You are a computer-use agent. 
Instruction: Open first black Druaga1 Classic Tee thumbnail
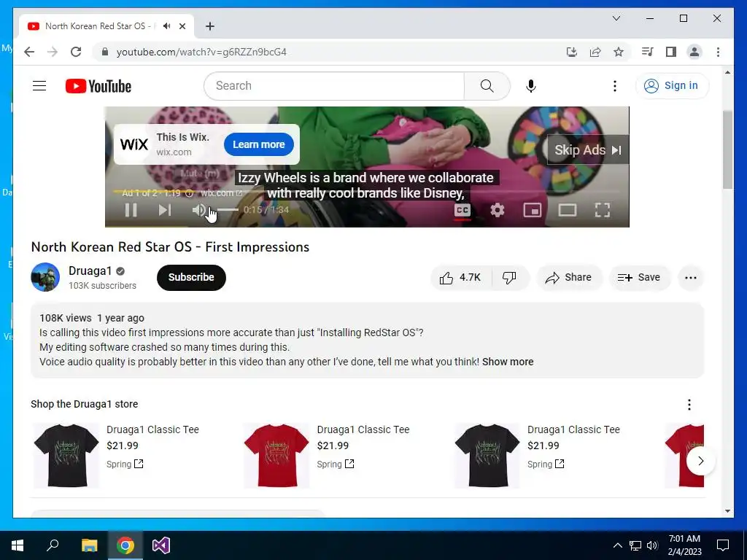tap(66, 456)
